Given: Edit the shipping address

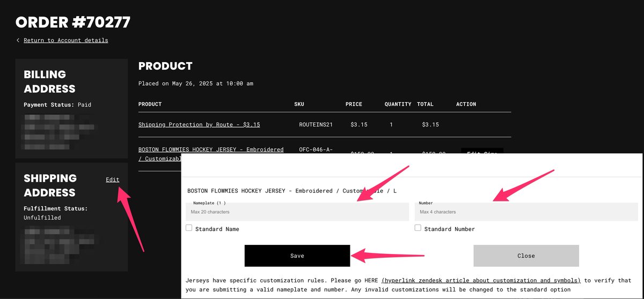Looking at the screenshot, I should (113, 180).
